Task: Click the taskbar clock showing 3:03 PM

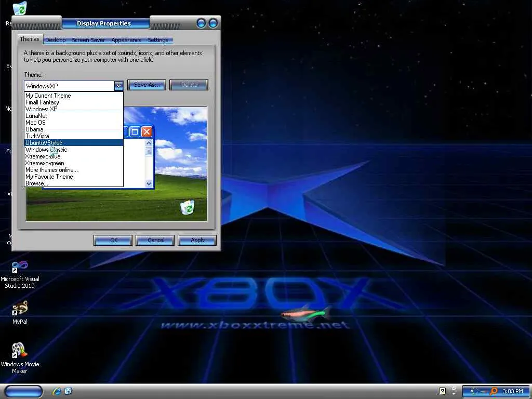Action: point(512,392)
